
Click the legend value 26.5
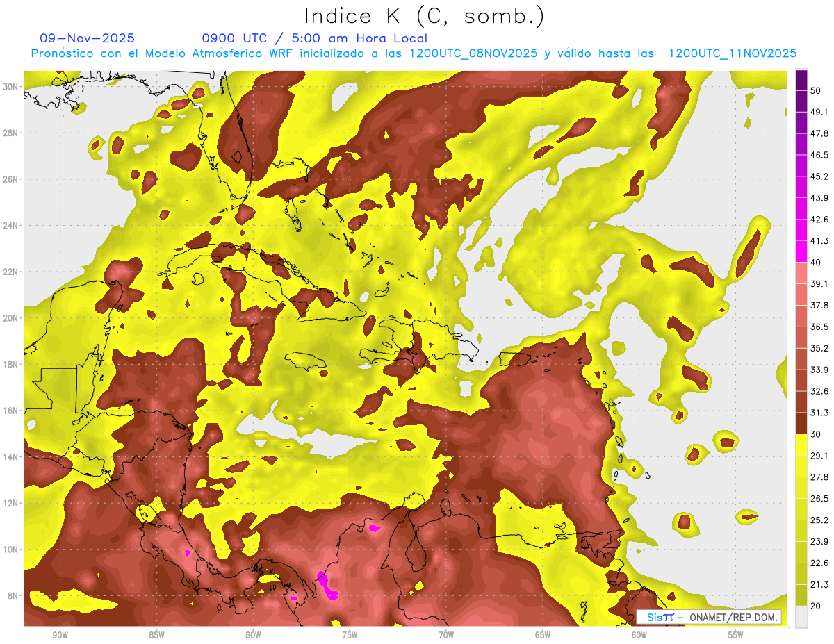pos(819,499)
